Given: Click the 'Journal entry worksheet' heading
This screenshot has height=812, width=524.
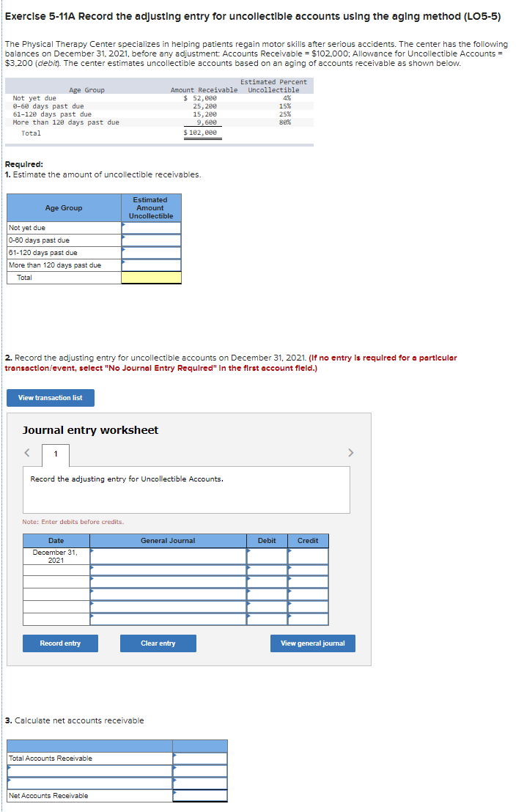Looking at the screenshot, I should [91, 430].
